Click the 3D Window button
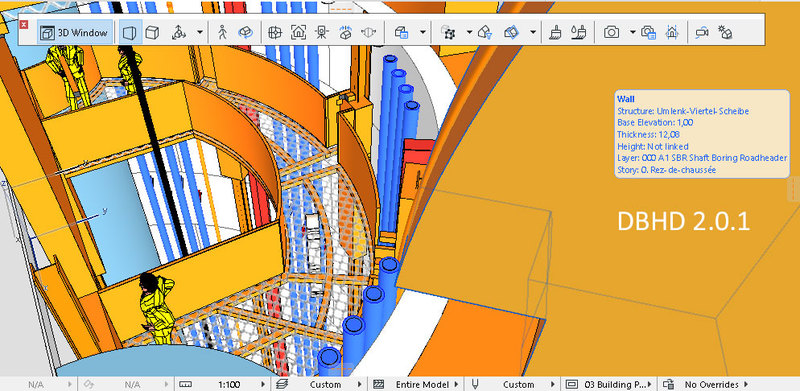The image size is (800, 391). [75, 33]
